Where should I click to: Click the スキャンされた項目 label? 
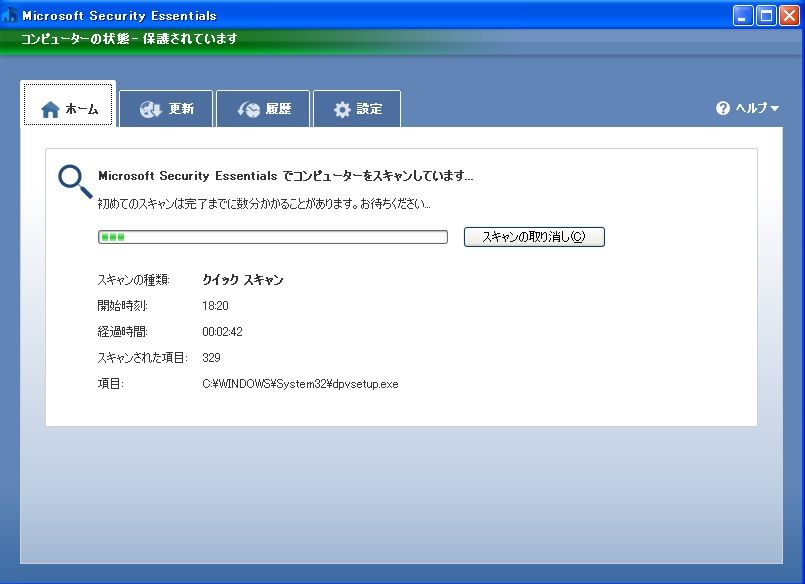[143, 358]
